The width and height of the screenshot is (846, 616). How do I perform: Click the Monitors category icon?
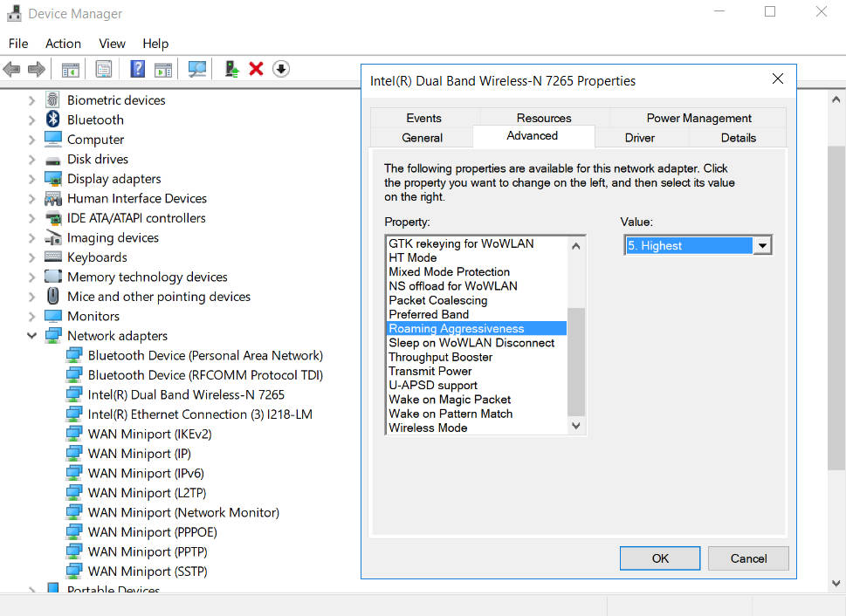[x=53, y=316]
